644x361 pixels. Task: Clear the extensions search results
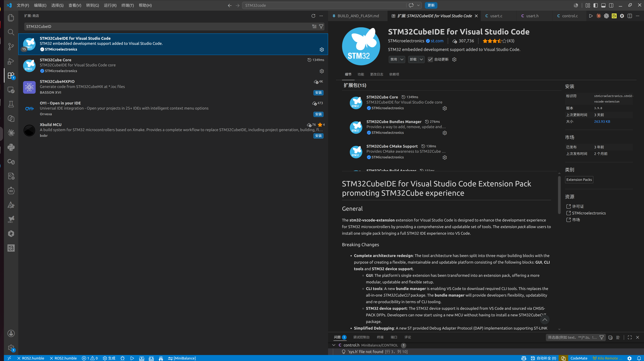point(314,26)
